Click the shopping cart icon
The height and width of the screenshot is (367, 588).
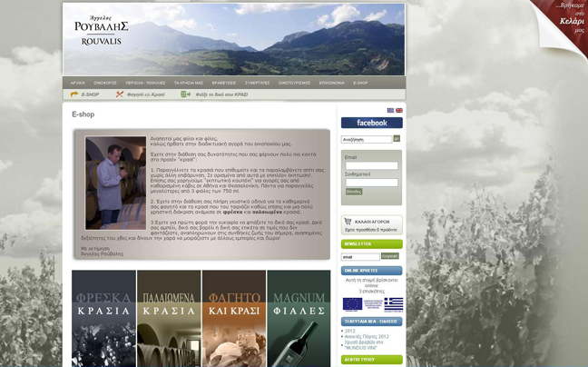tap(348, 221)
